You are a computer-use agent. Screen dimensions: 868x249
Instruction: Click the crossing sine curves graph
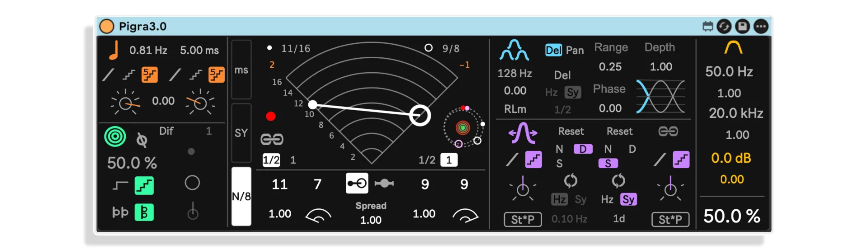point(660,96)
